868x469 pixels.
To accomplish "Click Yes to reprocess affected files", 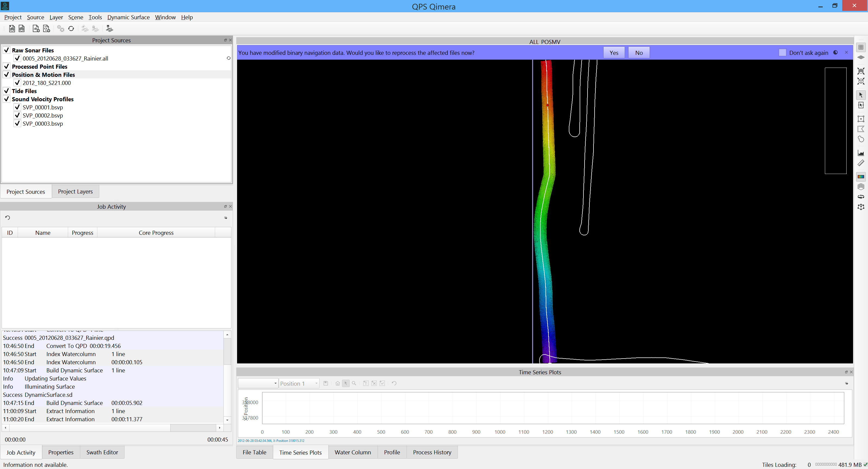I will (x=614, y=53).
